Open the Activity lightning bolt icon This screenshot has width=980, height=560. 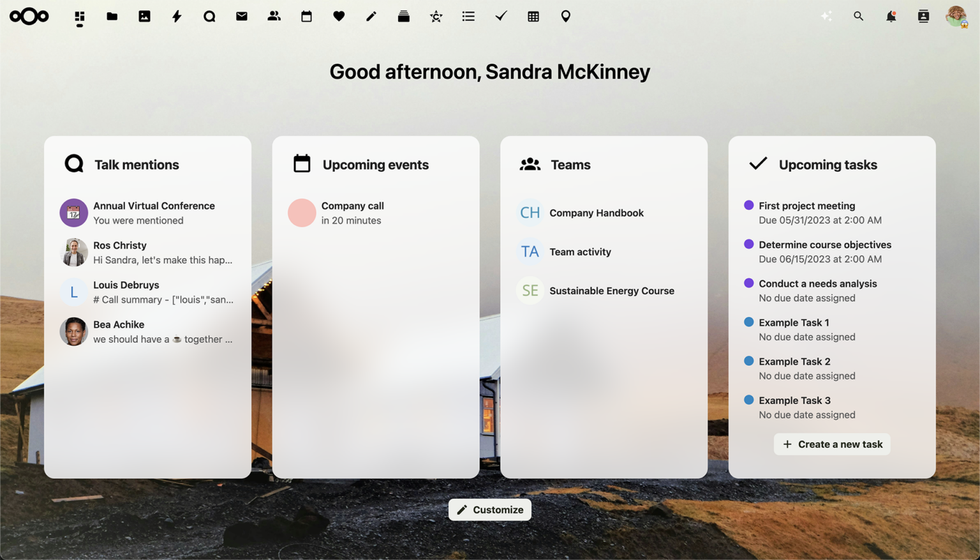point(177,17)
